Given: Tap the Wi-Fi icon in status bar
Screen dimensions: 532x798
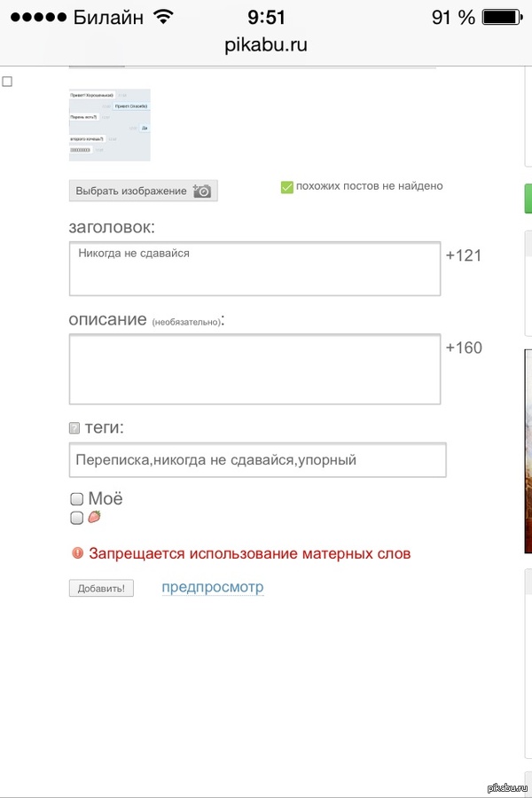Looking at the screenshot, I should pos(163,18).
